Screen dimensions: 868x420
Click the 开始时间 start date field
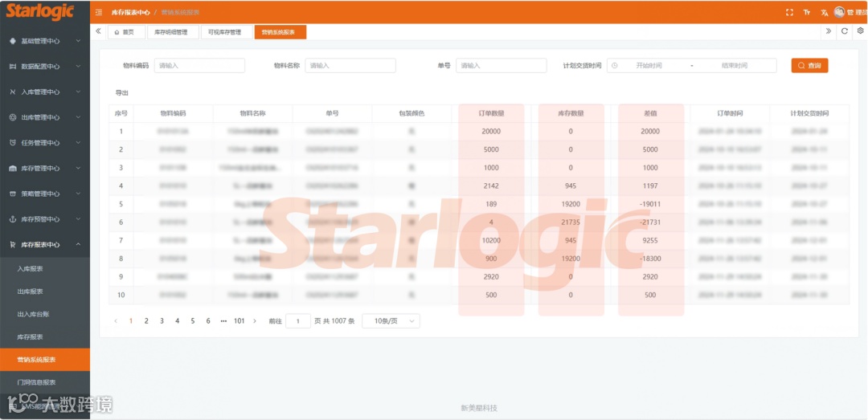(649, 65)
